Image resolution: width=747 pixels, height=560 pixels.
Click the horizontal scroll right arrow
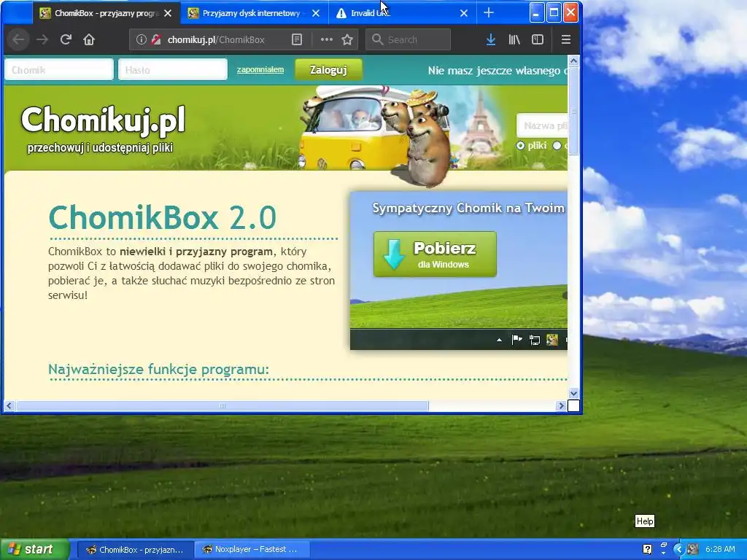(x=561, y=405)
